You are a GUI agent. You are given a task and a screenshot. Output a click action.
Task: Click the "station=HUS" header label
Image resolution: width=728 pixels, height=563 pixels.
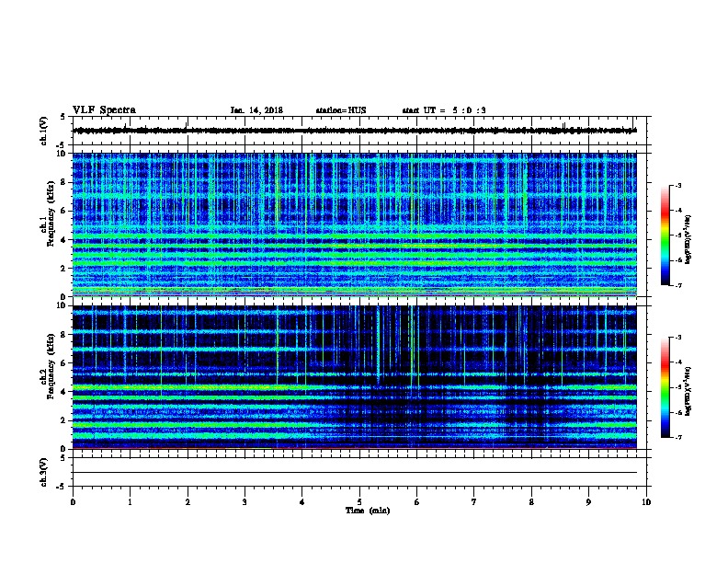[x=341, y=110]
